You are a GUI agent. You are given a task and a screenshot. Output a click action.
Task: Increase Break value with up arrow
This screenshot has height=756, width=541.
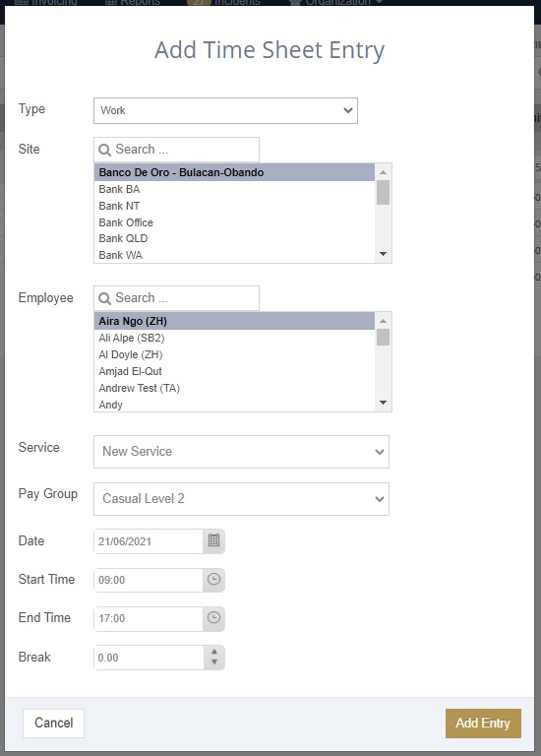[x=214, y=652]
